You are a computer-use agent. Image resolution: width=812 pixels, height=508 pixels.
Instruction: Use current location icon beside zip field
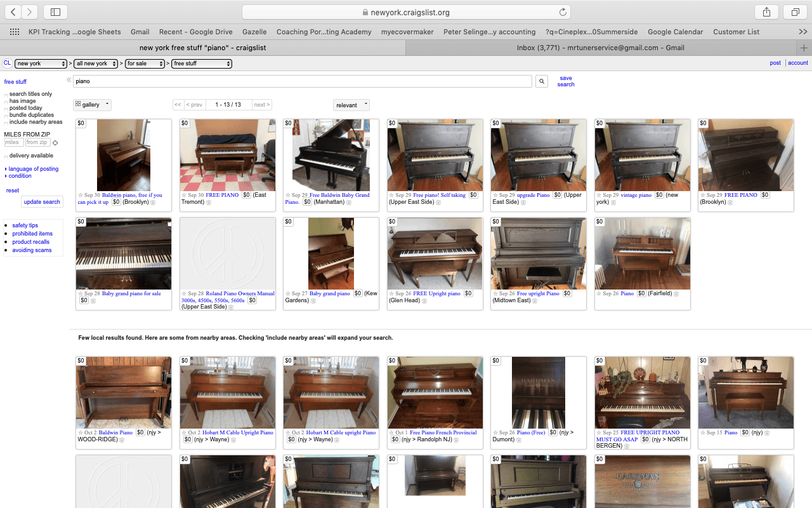(x=55, y=143)
